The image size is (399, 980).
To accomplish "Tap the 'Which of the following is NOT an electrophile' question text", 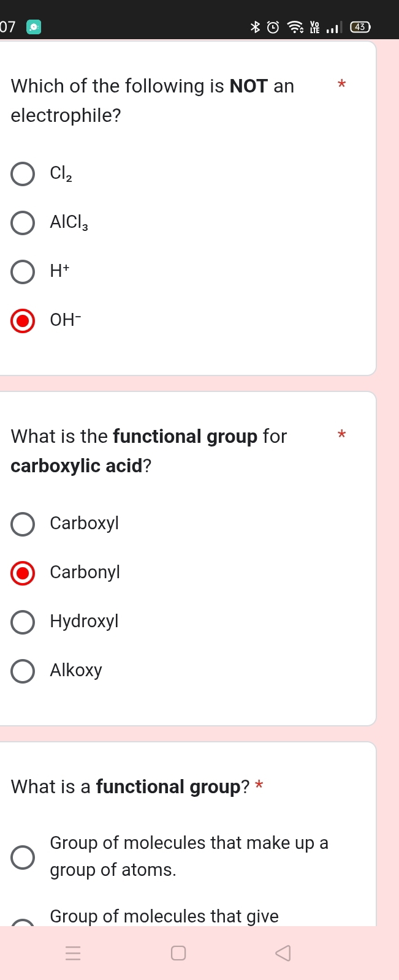I will click(152, 100).
